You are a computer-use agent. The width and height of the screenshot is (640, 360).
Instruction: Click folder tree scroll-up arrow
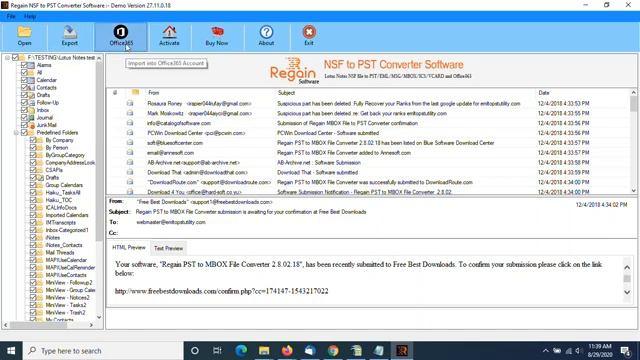99,58
